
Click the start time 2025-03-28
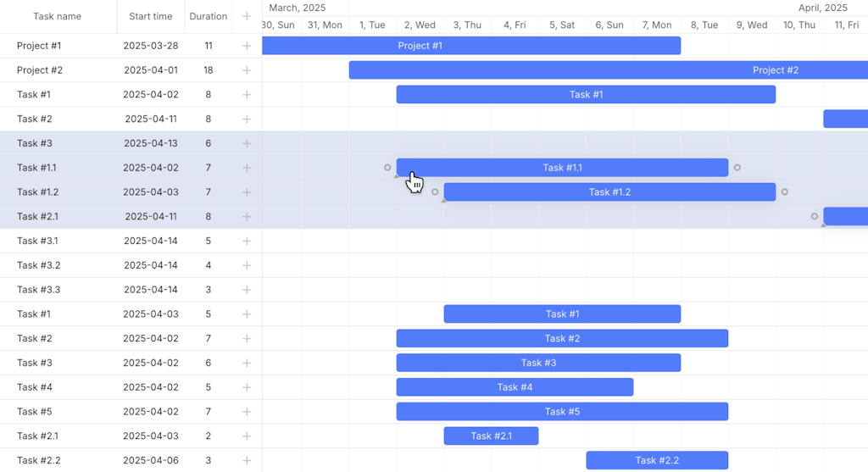[x=151, y=46]
